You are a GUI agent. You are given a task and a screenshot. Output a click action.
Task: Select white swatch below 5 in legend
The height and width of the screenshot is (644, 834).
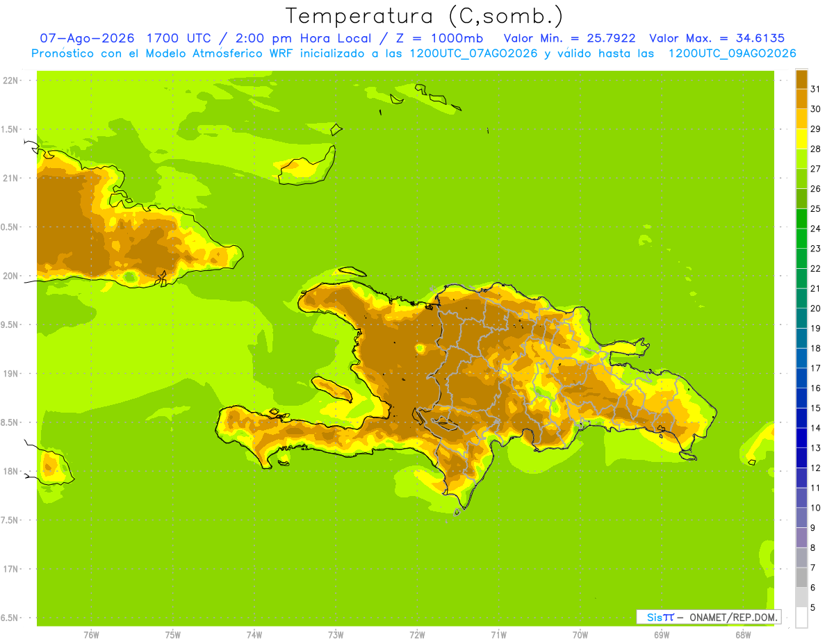(x=801, y=617)
